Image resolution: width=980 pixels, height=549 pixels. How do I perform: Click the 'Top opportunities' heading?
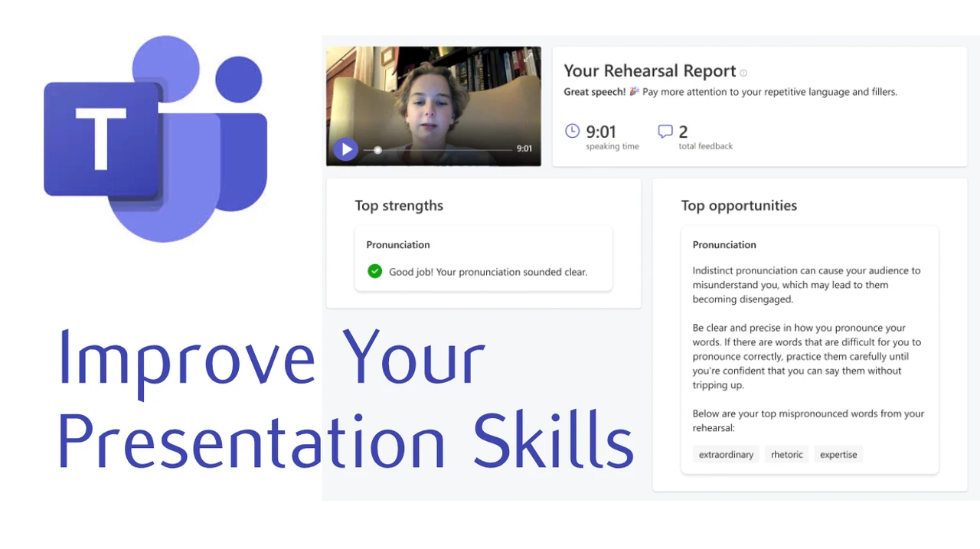739,205
